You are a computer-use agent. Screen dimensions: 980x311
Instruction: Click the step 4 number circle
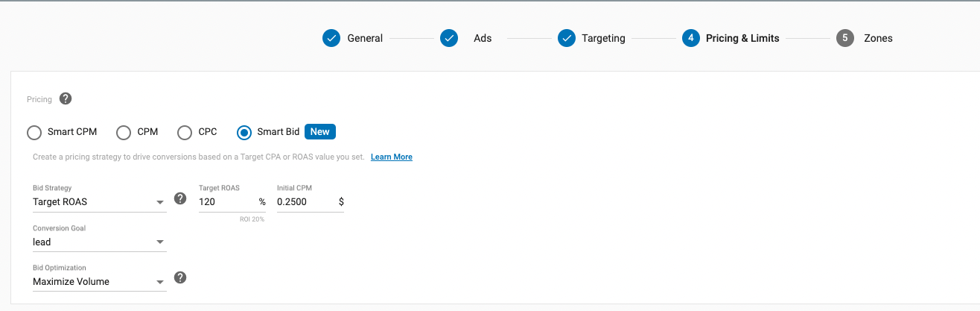click(691, 38)
